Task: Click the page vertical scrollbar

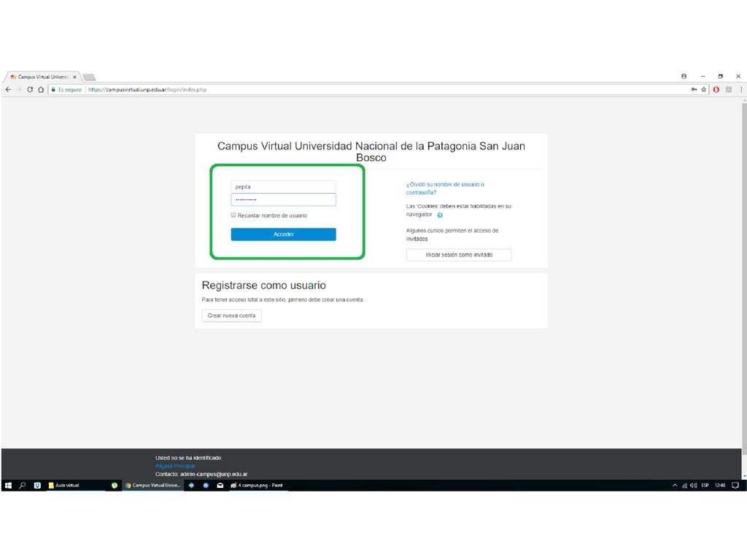Action: point(744,279)
